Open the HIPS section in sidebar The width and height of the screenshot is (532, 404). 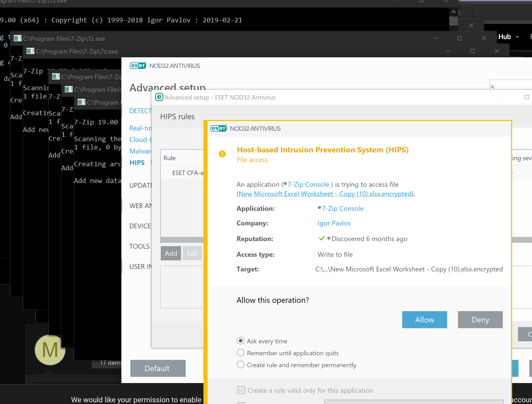tap(137, 162)
